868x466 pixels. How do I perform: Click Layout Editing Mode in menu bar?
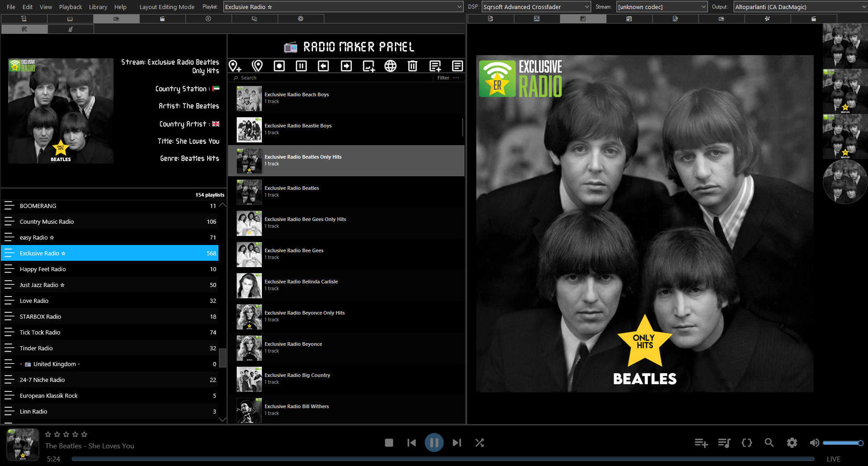click(167, 7)
